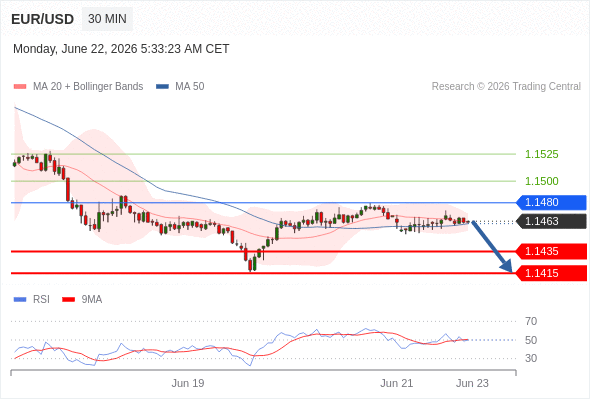
Task: Toggle the MA 50 legend entry
Action: pyautogui.click(x=180, y=87)
